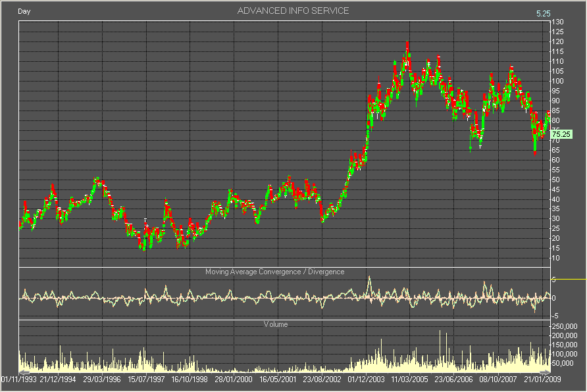This screenshot has width=587, height=392.
Task: Select the Day timeframe label
Action: click(x=24, y=11)
